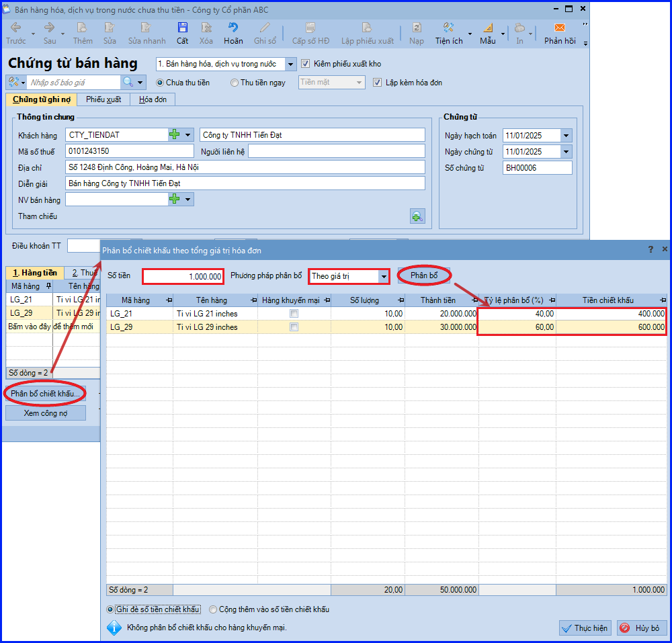Image resolution: width=672 pixels, height=643 pixels.
Task: Check Hàng khuyến mại for LG_21 row
Action: (294, 314)
